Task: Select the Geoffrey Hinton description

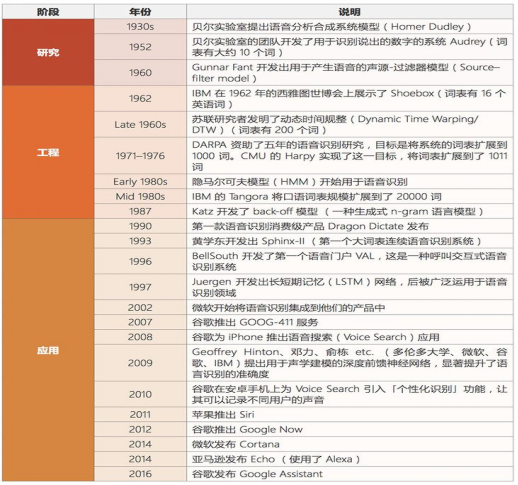Action: (x=350, y=363)
